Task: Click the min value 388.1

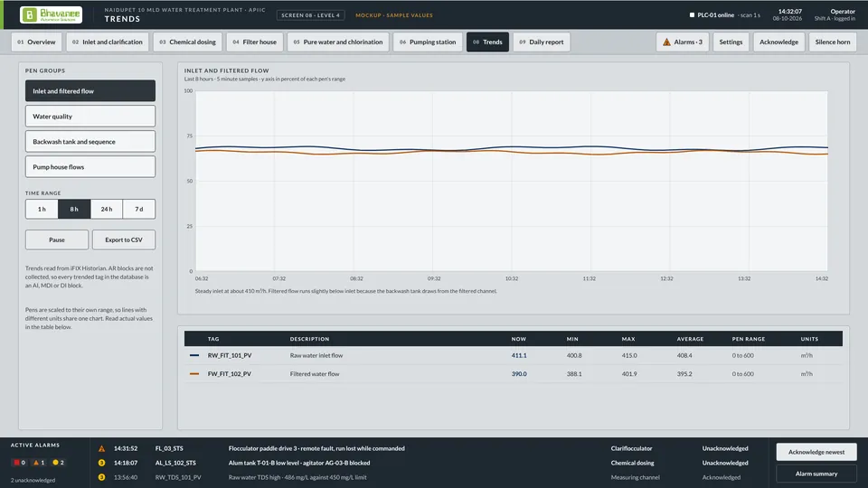Action: (x=574, y=373)
